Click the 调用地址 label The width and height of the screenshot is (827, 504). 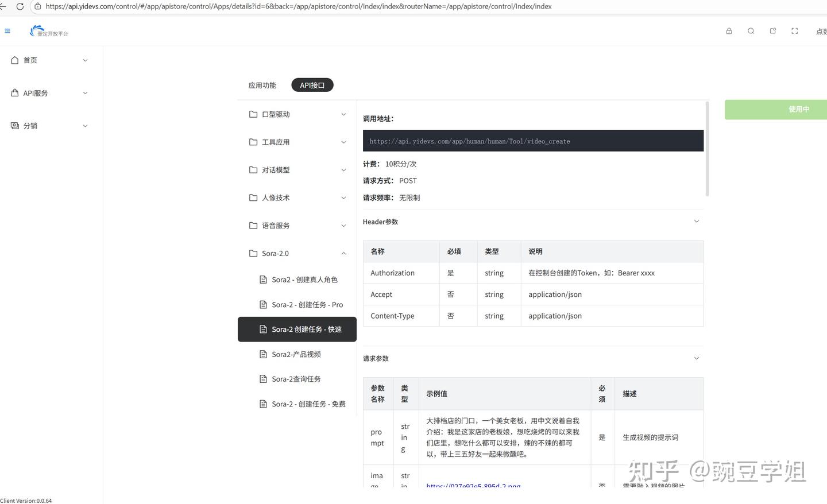(x=378, y=119)
